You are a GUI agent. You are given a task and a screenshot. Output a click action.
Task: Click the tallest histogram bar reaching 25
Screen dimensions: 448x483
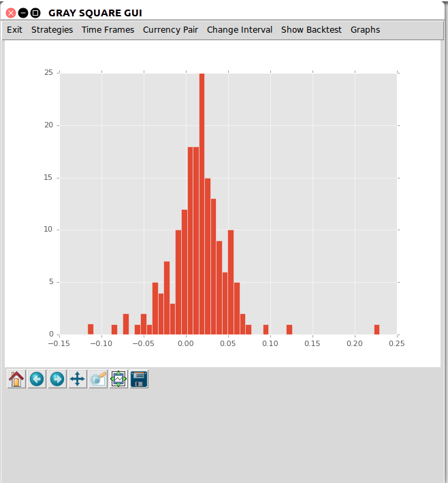tap(202, 204)
